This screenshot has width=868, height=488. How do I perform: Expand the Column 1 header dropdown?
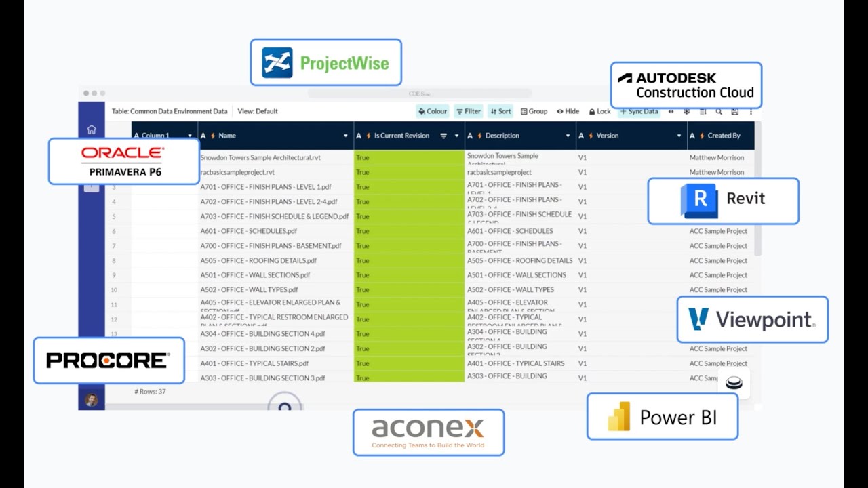pos(190,136)
